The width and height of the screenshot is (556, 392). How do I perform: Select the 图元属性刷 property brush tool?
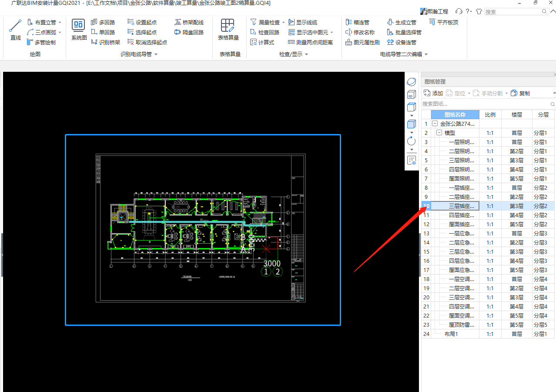363,42
